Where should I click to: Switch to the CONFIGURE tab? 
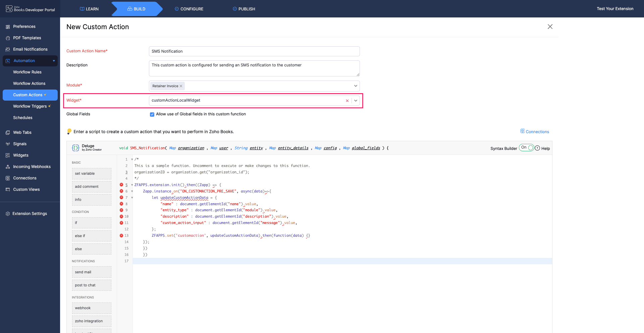[189, 9]
